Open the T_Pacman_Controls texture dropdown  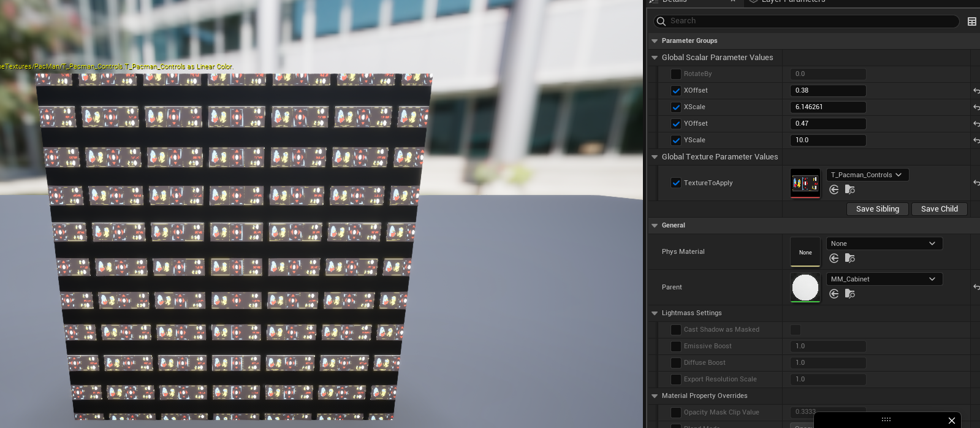point(867,175)
